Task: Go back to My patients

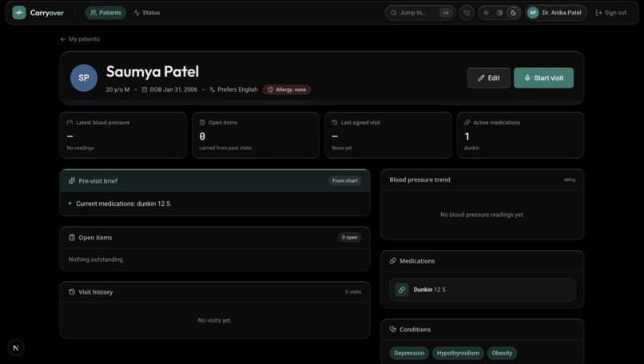Action: [x=80, y=39]
